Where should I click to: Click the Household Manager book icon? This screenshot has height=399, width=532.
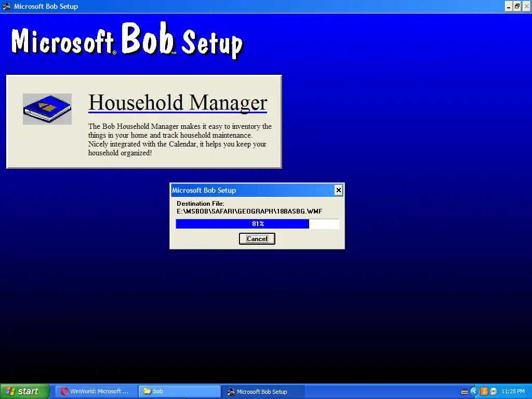[47, 109]
